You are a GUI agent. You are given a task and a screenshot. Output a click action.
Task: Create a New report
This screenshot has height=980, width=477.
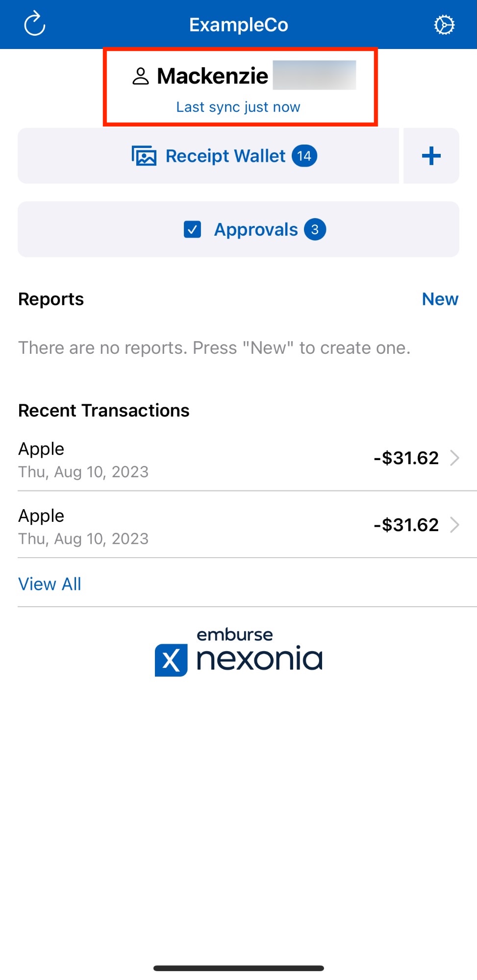click(x=440, y=299)
